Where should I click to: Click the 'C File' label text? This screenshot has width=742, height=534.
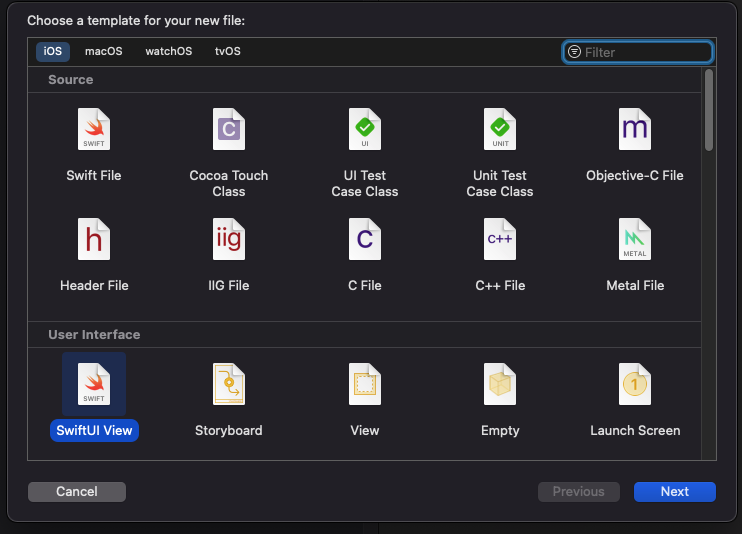pyautogui.click(x=364, y=285)
